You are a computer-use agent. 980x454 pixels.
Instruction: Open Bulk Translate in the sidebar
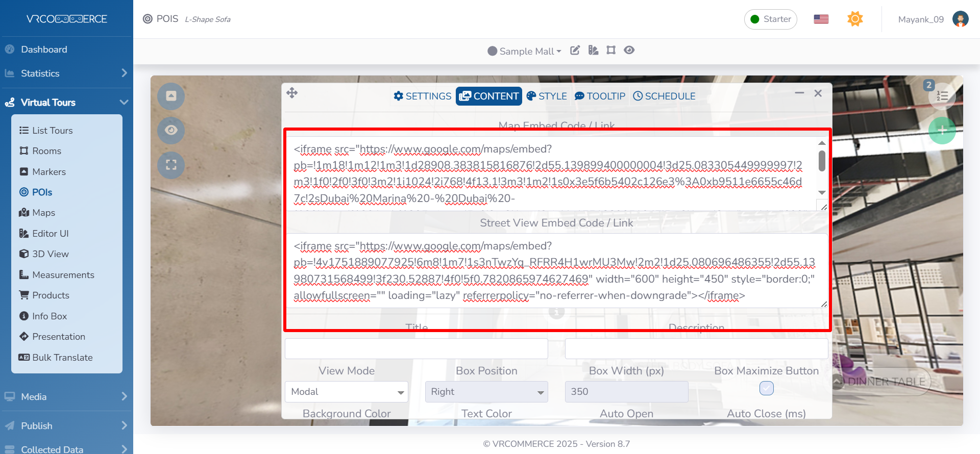62,358
